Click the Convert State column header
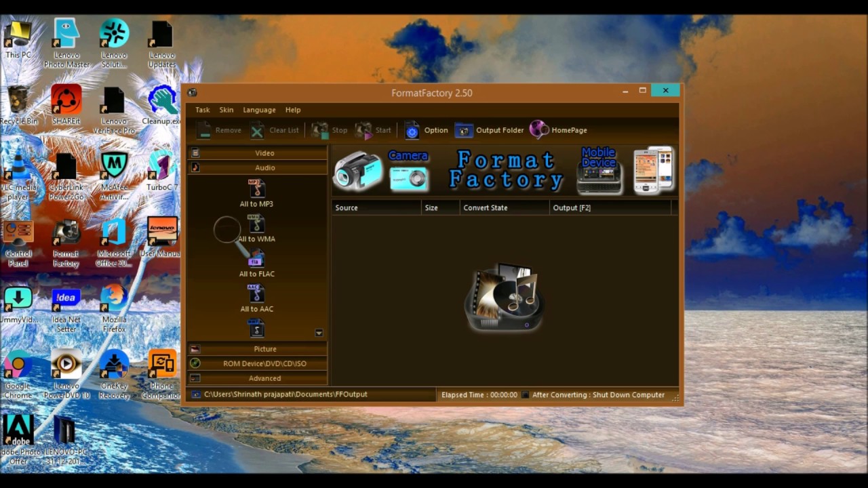Screen dimensions: 868x488 pyautogui.click(x=505, y=207)
